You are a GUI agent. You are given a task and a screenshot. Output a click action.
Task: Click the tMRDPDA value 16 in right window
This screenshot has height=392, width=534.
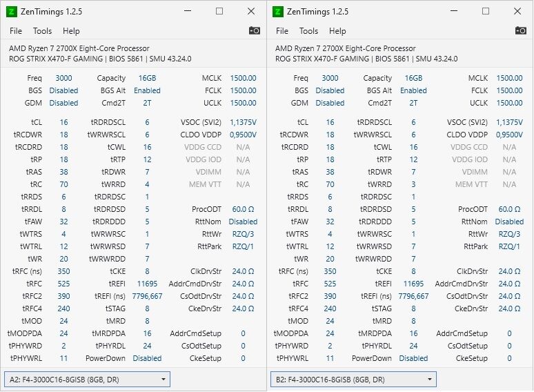tap(413, 333)
